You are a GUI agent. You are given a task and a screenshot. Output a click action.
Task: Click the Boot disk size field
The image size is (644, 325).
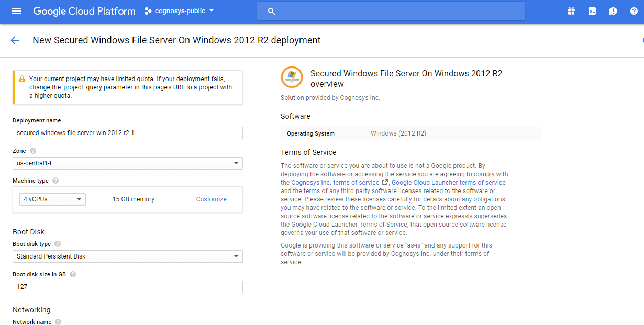pos(127,287)
